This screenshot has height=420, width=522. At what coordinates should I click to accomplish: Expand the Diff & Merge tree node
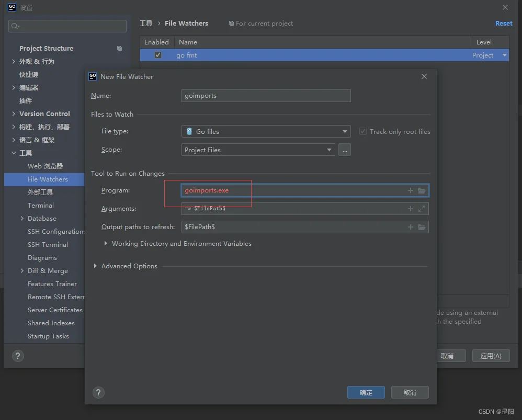[22, 270]
